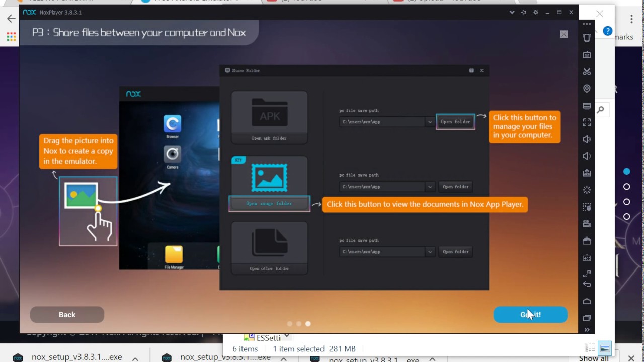Switch Explorer to large thumbnails view icon
This screenshot has height=362, width=644.
tap(605, 348)
